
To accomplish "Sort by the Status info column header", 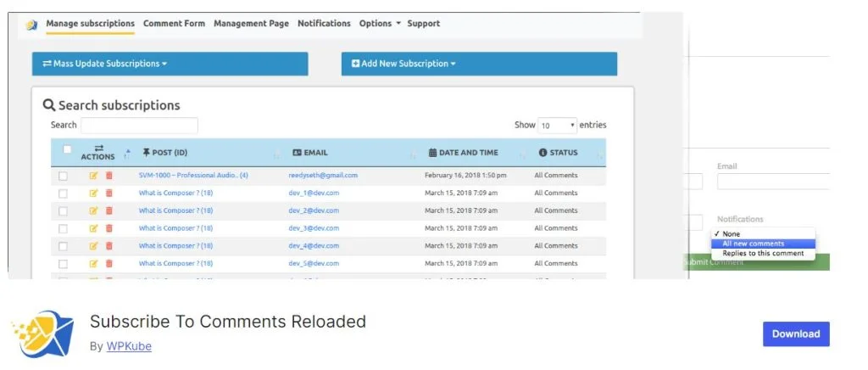I will (559, 153).
